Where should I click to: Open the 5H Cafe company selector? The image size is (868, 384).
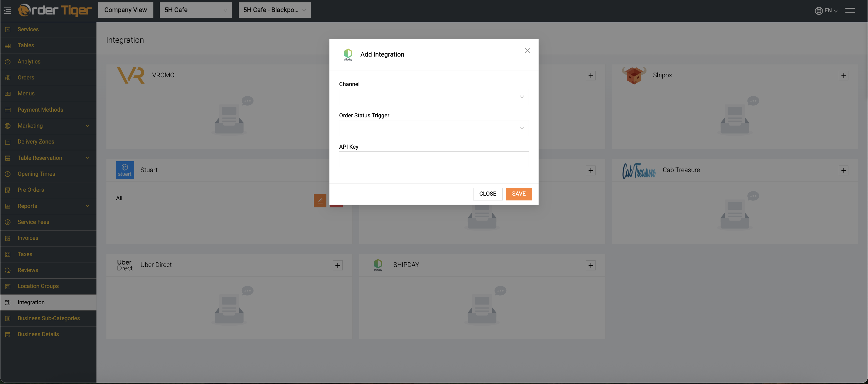pyautogui.click(x=195, y=10)
